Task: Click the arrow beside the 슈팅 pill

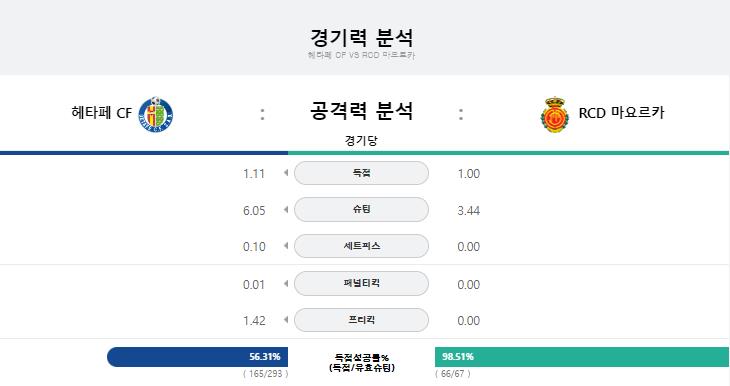Action: (286, 210)
